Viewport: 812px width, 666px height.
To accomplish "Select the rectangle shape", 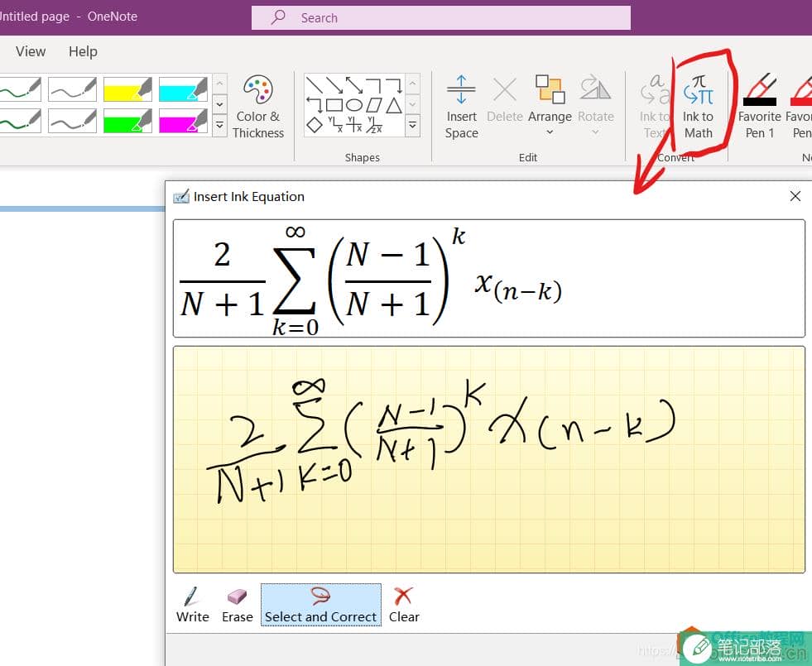I will click(x=334, y=104).
